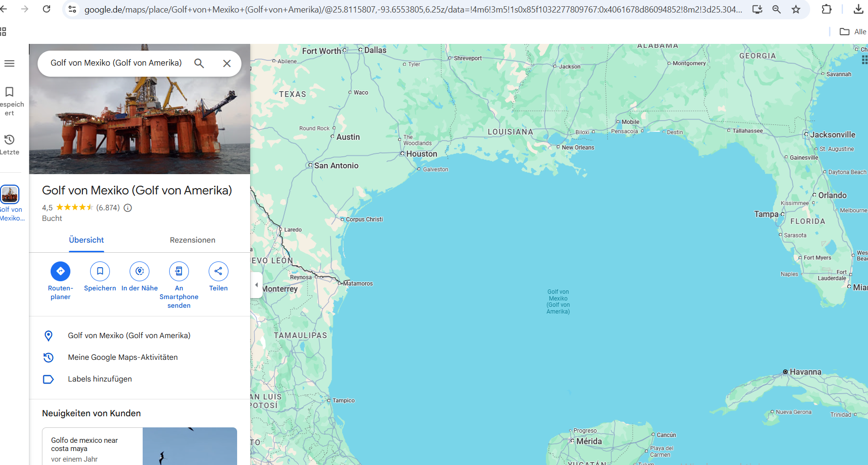
Task: Click the location pin address icon
Action: click(x=48, y=336)
